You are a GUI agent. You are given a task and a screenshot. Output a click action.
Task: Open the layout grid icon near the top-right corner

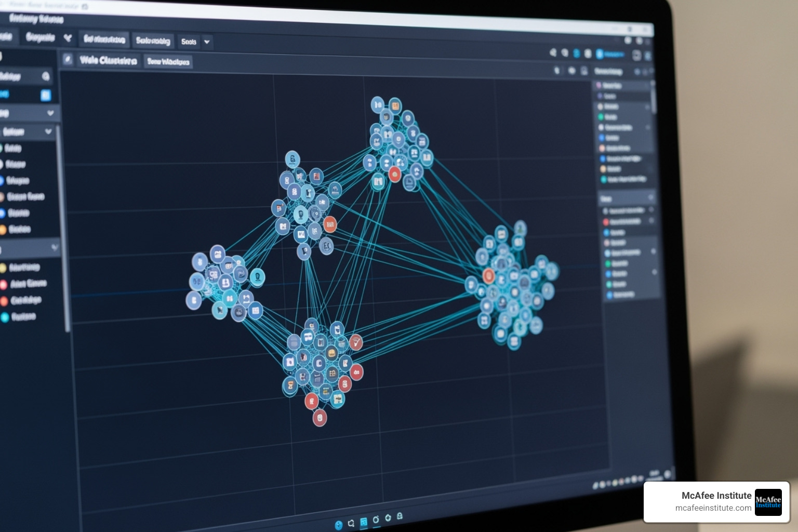(637, 55)
